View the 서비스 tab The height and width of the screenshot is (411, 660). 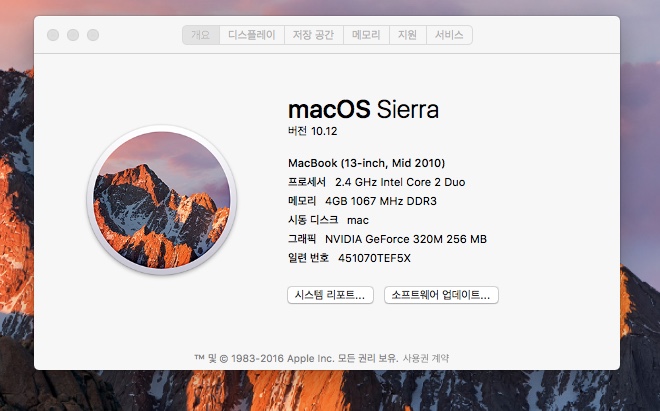449,35
